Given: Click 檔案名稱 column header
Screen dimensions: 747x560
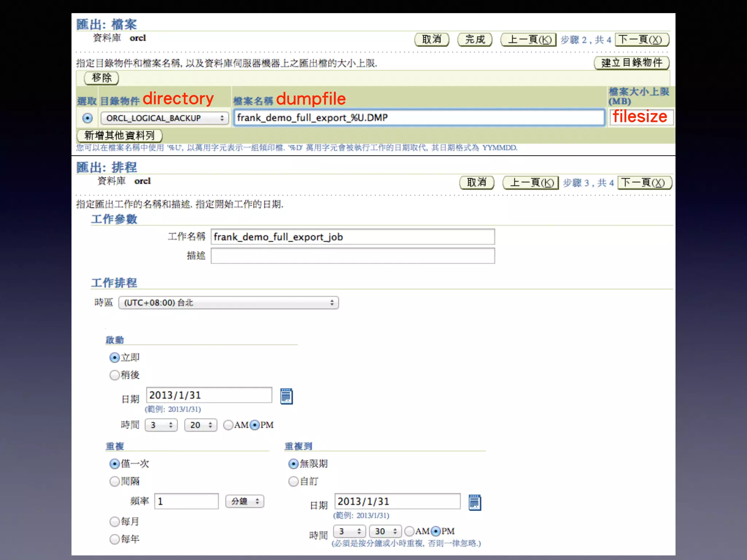Looking at the screenshot, I should click(x=253, y=101).
